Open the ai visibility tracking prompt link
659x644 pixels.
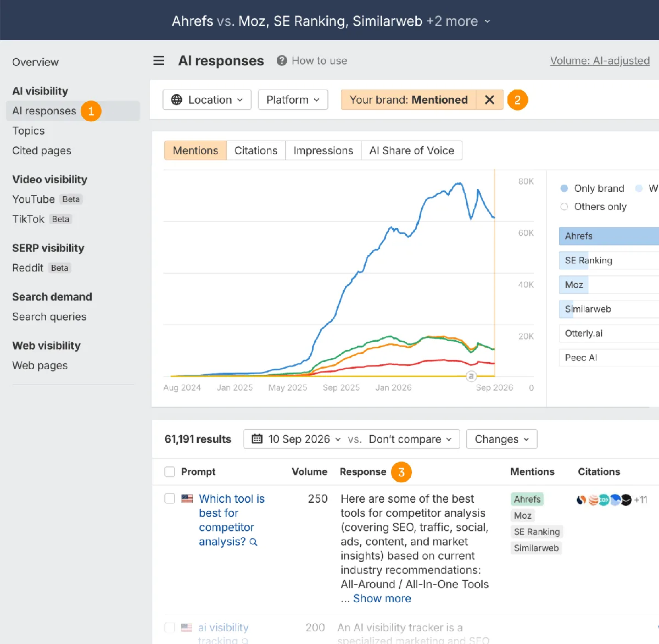click(x=224, y=634)
